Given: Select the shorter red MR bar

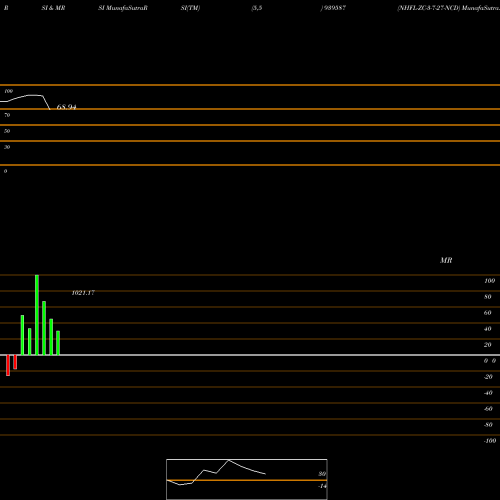Looking at the screenshot, I should click(x=15, y=362).
